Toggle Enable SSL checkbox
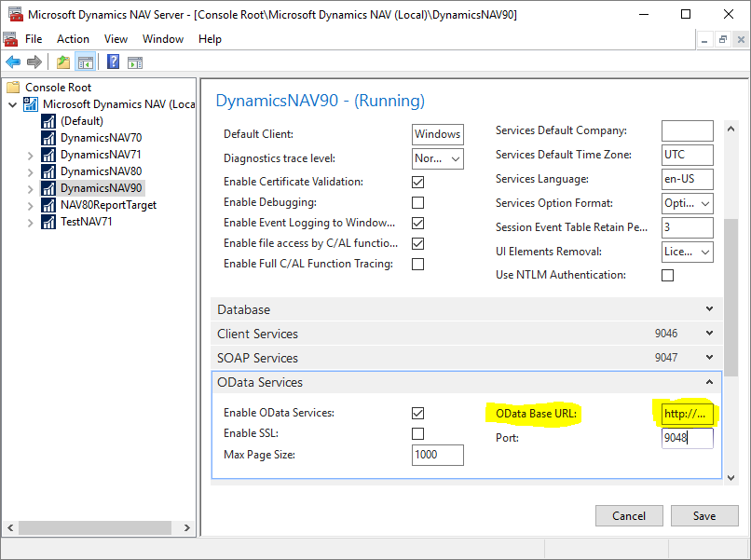The width and height of the screenshot is (751, 560). pos(417,433)
